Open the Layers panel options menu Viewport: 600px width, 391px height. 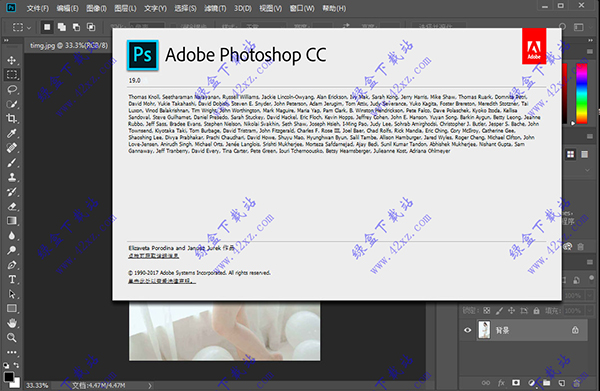(x=590, y=262)
